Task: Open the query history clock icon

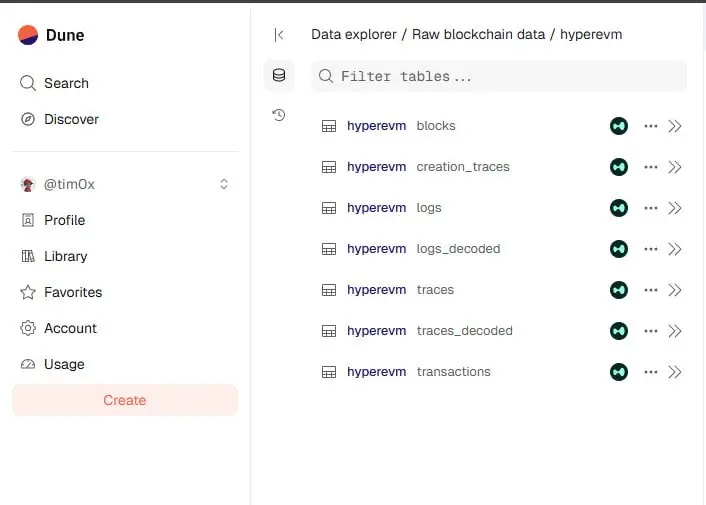Action: (279, 115)
